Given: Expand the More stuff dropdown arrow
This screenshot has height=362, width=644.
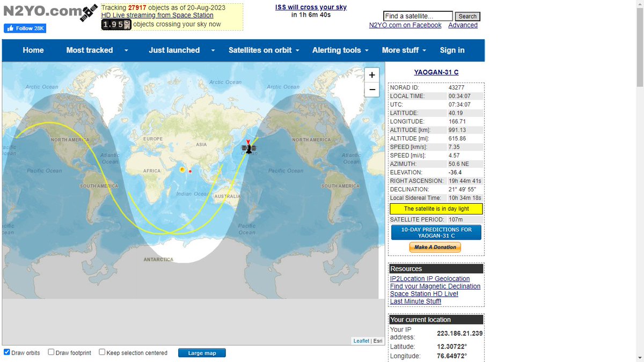Looking at the screenshot, I should (424, 50).
